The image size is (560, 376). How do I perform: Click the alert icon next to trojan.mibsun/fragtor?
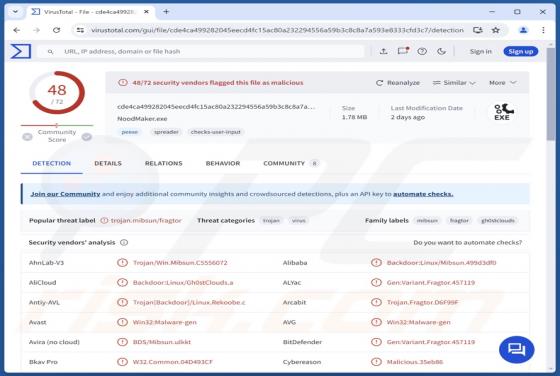[104, 221]
